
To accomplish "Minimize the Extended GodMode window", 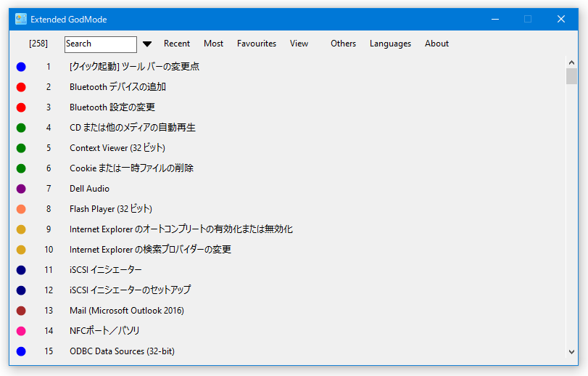I will coord(495,19).
